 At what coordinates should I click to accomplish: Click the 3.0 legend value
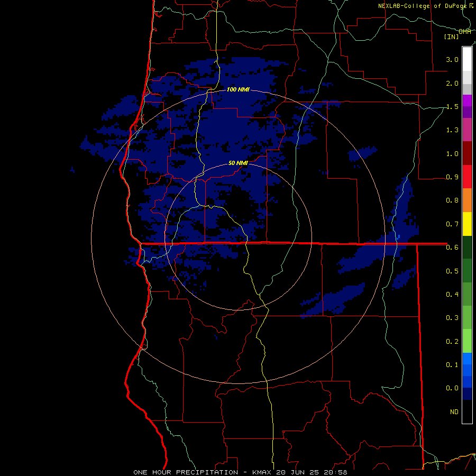pyautogui.click(x=452, y=59)
